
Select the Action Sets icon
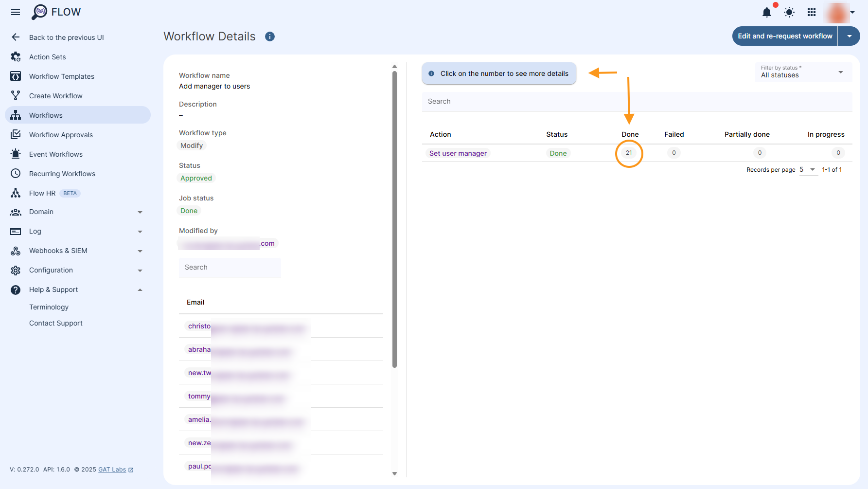15,56
